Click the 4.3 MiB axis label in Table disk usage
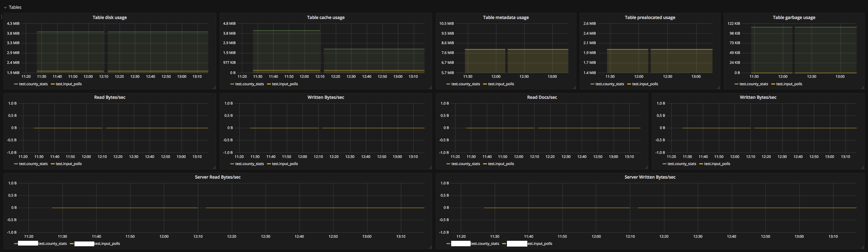The width and height of the screenshot is (868, 252). pyautogui.click(x=13, y=23)
